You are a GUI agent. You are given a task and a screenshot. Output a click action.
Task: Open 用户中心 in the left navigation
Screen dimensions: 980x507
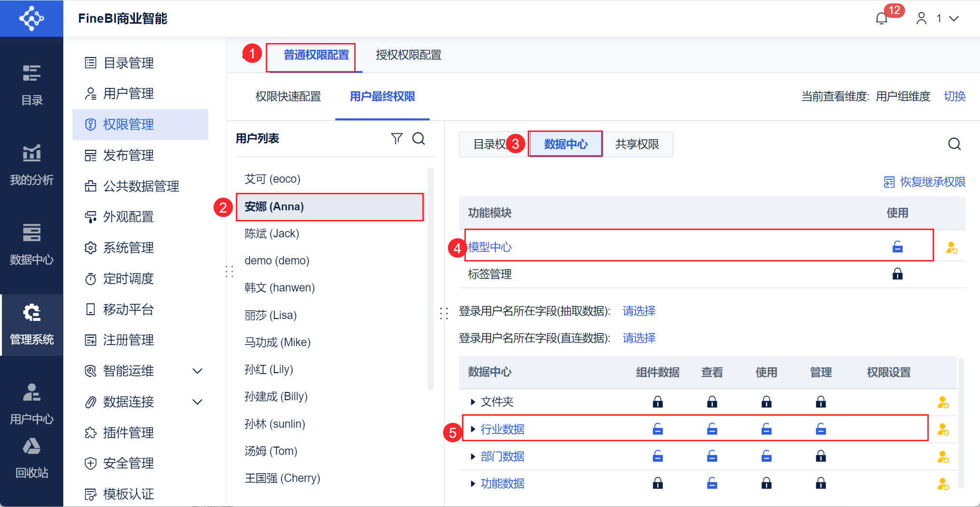click(32, 405)
